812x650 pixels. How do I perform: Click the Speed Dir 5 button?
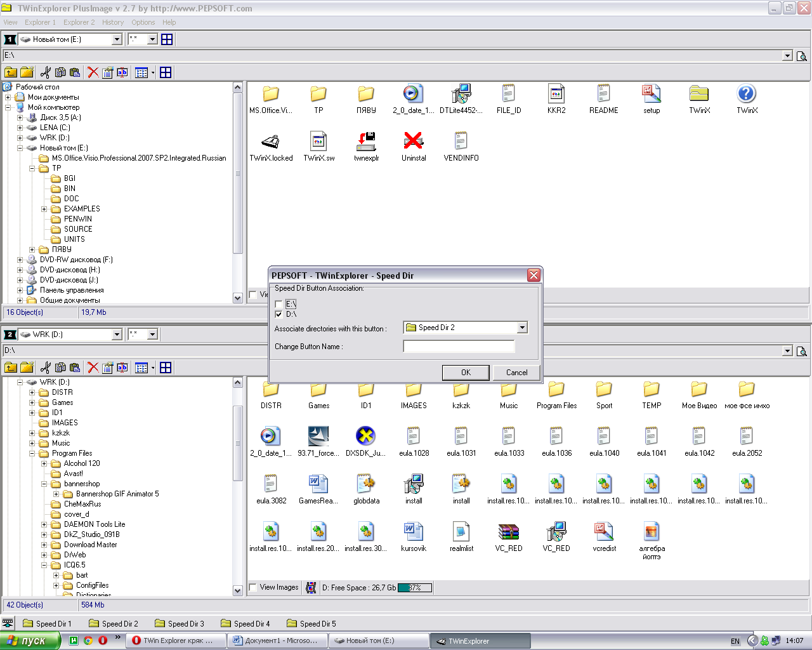click(311, 623)
